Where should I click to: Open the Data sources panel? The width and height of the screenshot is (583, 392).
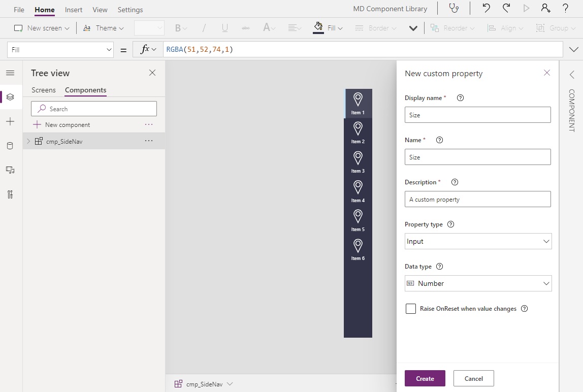coord(11,146)
